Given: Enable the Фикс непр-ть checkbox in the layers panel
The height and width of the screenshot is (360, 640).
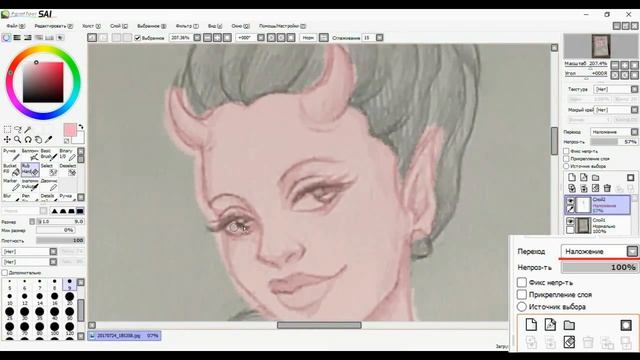Looking at the screenshot, I should pos(566,151).
